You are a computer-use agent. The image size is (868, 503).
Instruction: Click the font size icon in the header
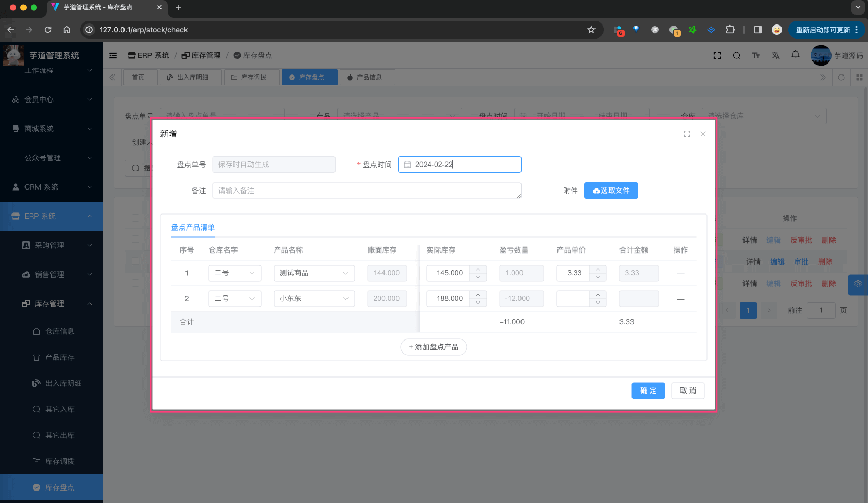[x=755, y=55]
